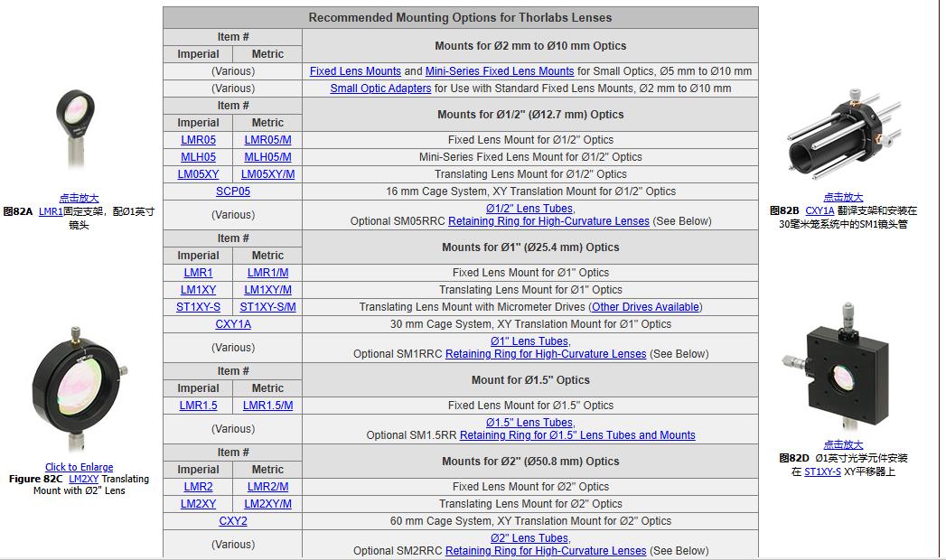Select header 'Mounts for Ø1/2" (Ø12.7 mm) Optics'
The image size is (946, 560).
(530, 115)
